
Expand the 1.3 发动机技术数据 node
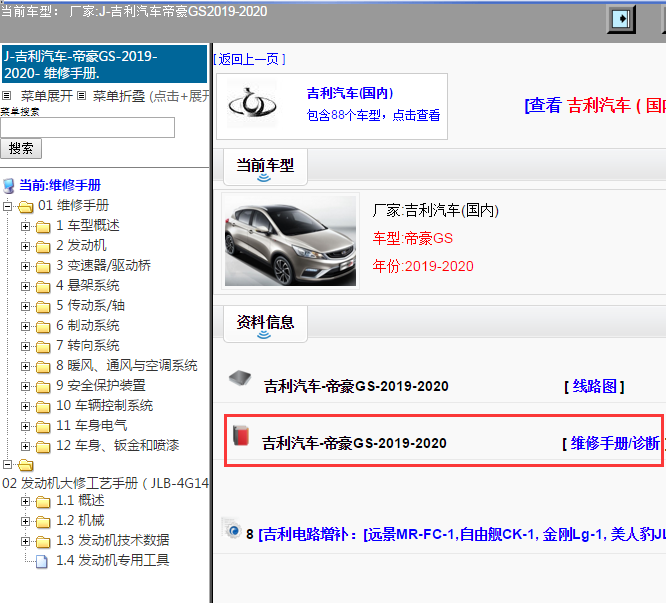coord(25,541)
